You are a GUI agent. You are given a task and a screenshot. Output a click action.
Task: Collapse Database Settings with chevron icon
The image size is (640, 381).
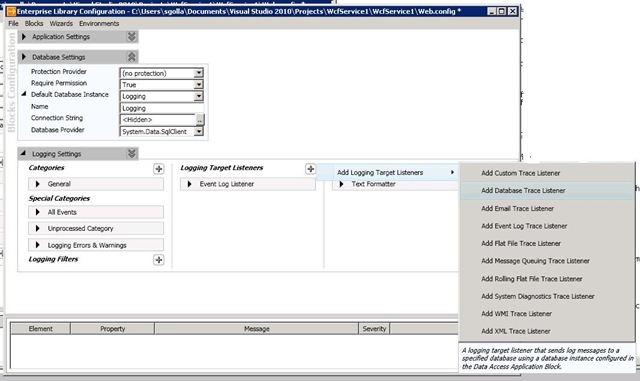(x=131, y=57)
